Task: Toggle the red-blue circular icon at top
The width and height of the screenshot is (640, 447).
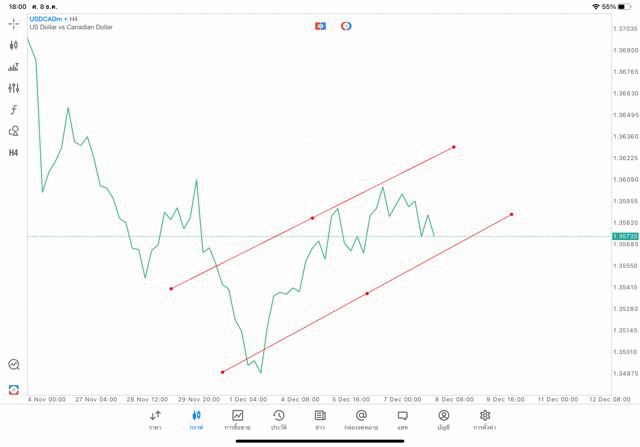Action: coord(346,25)
